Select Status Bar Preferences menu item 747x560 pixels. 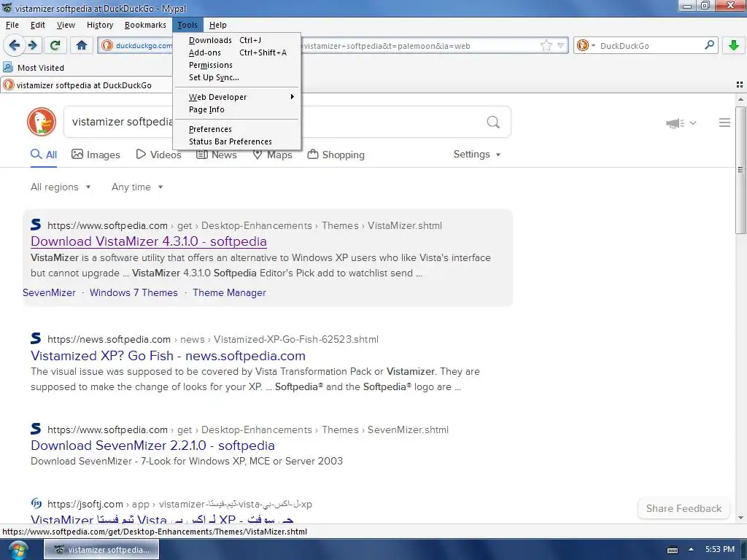point(237,141)
